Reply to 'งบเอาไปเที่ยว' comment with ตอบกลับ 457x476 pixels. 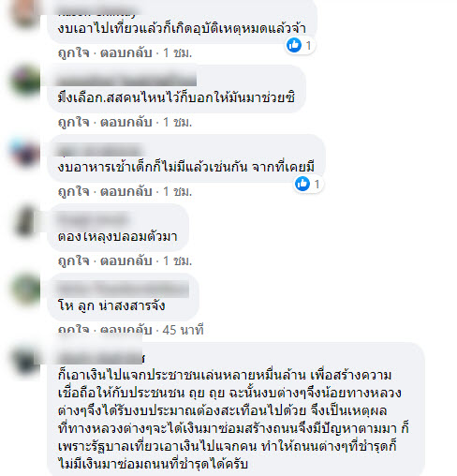[126, 53]
